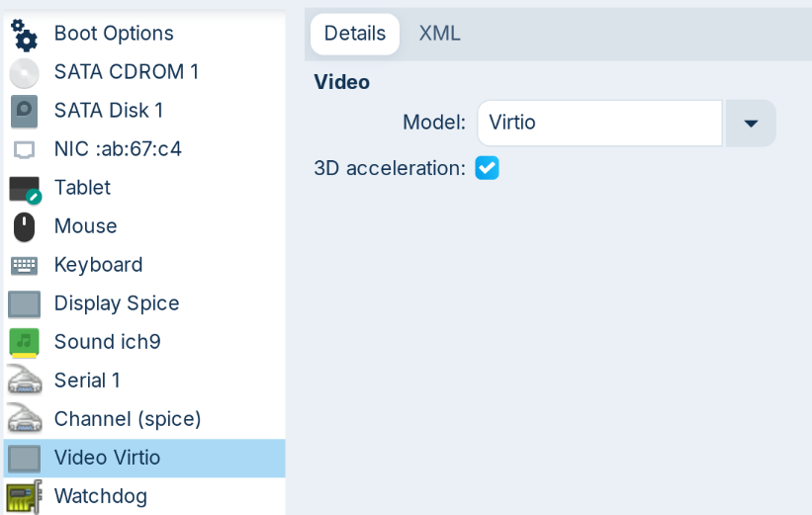
Task: Open the Details tab
Action: coord(355,34)
